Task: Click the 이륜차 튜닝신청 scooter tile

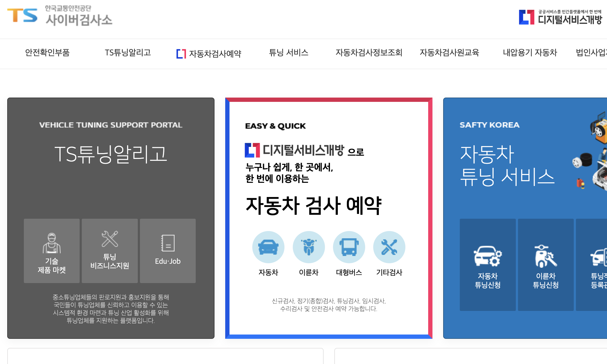Action: click(546, 265)
